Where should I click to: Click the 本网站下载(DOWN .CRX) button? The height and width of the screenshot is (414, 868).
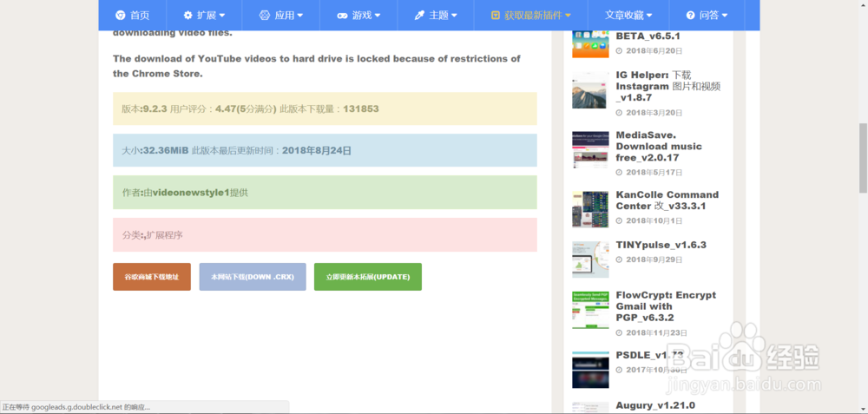253,277
